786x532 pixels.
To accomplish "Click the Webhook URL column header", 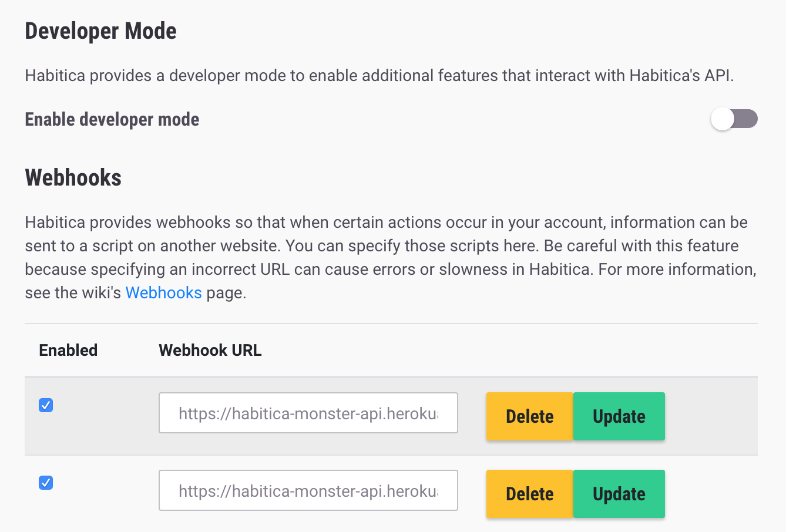I will point(210,350).
